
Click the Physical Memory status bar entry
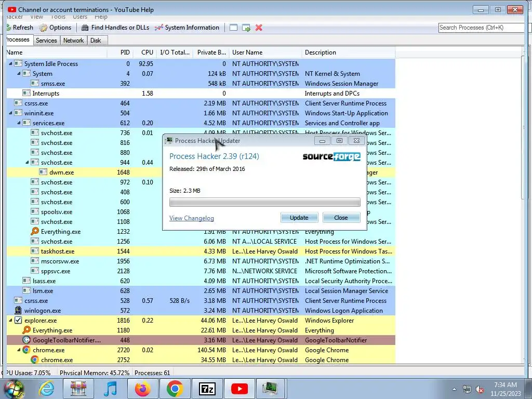click(95, 373)
